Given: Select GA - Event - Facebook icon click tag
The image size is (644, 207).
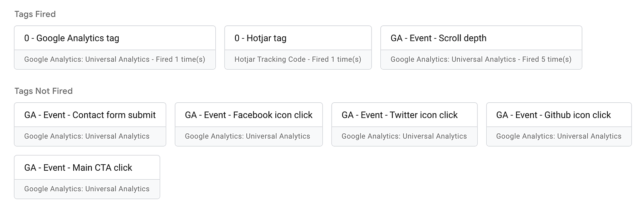Looking at the screenshot, I should tap(248, 115).
